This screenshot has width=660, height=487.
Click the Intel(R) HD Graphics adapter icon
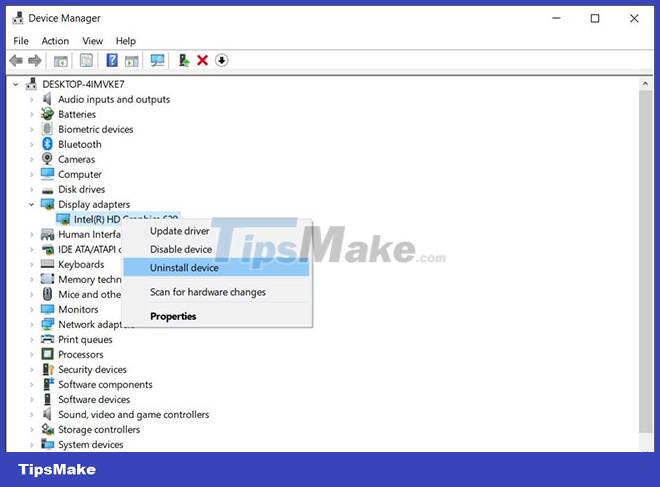pyautogui.click(x=63, y=219)
